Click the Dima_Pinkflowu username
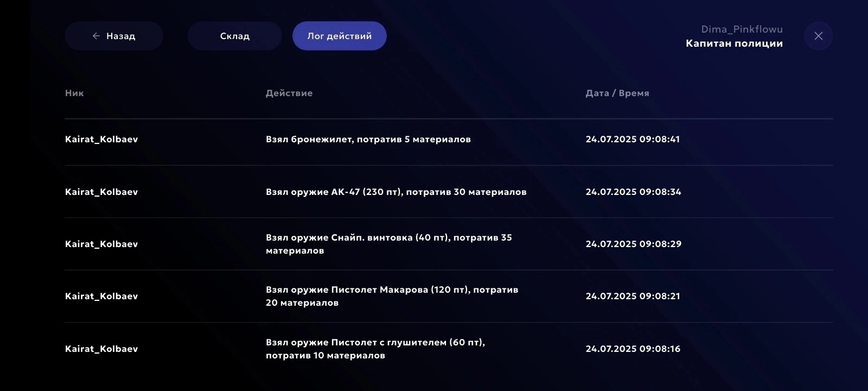The image size is (868, 391). click(x=742, y=29)
